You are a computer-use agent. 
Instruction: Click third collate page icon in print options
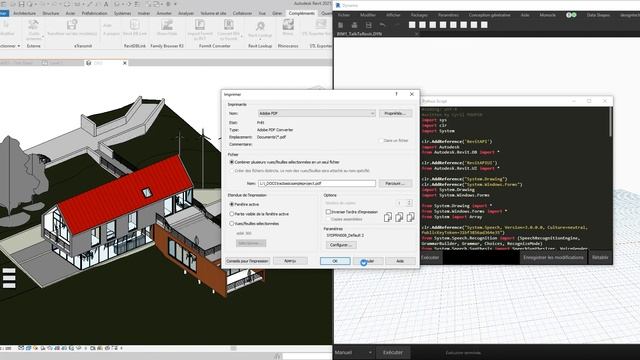[x=411, y=217]
